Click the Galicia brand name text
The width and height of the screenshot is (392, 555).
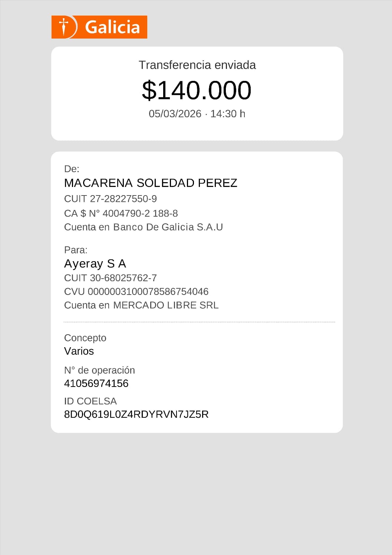click(112, 27)
